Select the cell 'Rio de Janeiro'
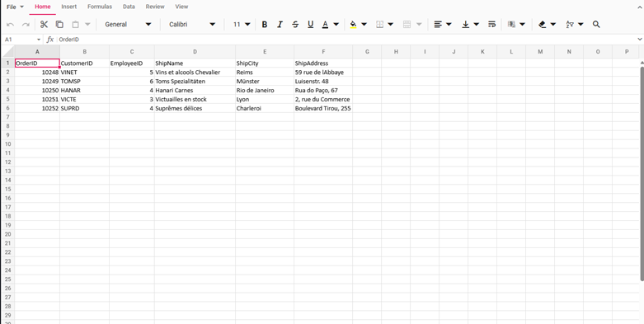 pyautogui.click(x=265, y=91)
